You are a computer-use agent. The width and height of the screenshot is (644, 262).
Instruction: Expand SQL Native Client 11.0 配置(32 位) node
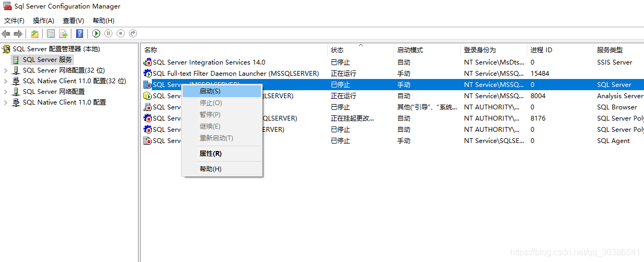click(x=5, y=81)
